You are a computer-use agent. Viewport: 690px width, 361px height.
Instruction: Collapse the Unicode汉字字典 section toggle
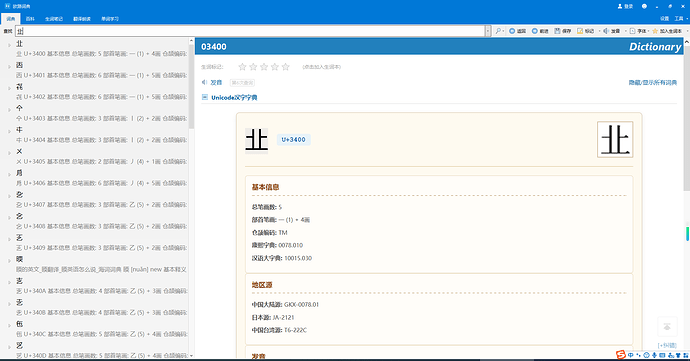[205, 97]
